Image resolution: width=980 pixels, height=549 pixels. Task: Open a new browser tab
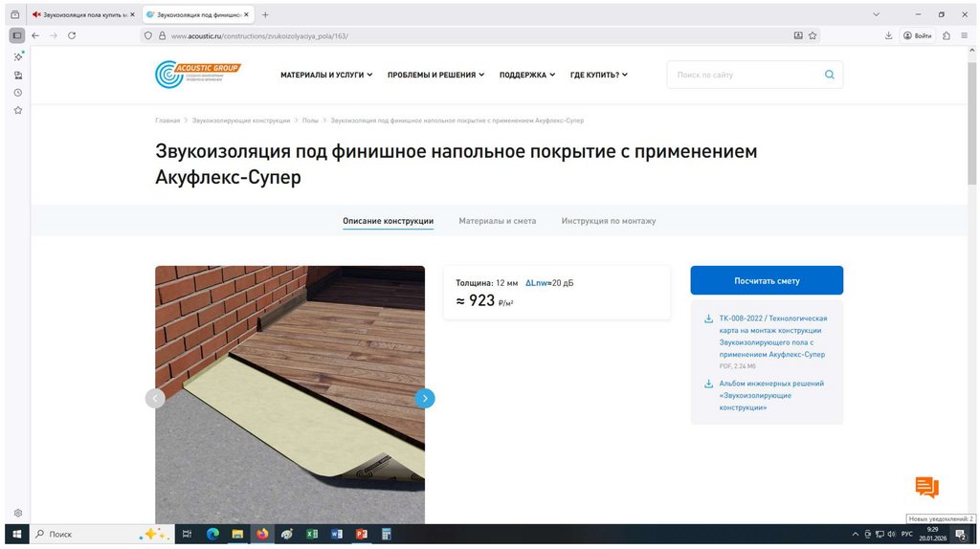tap(265, 14)
